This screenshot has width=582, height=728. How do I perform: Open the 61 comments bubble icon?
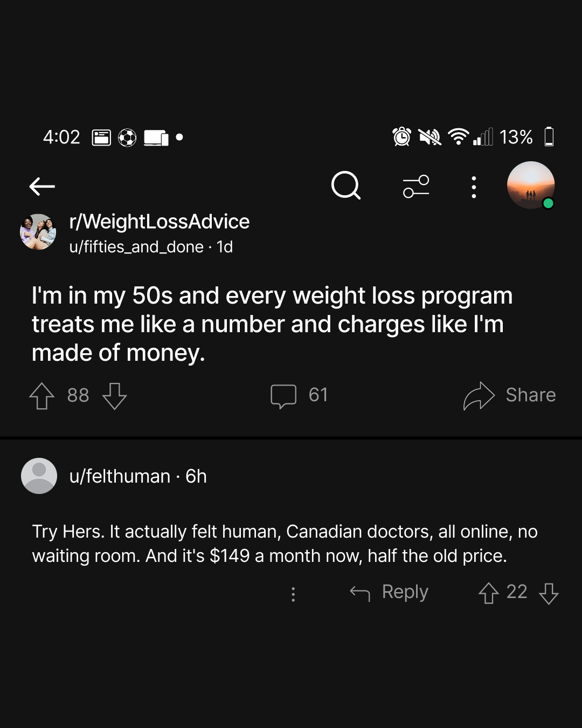pyautogui.click(x=283, y=396)
